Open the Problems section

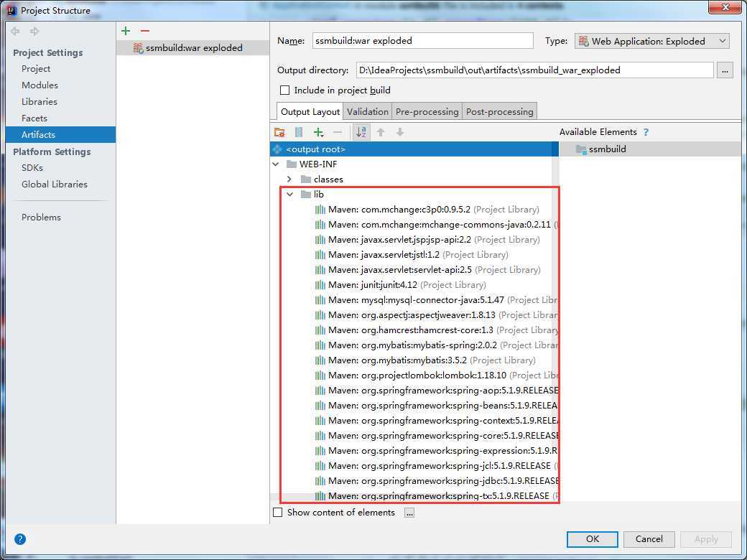pyautogui.click(x=41, y=217)
